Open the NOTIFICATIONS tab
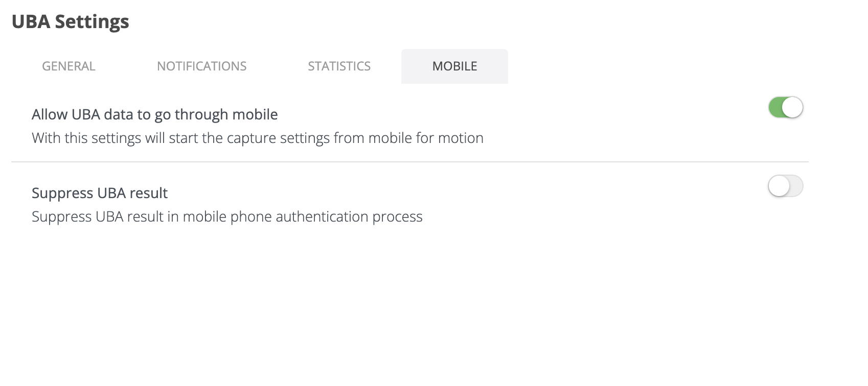This screenshot has height=386, width=868. pyautogui.click(x=202, y=66)
